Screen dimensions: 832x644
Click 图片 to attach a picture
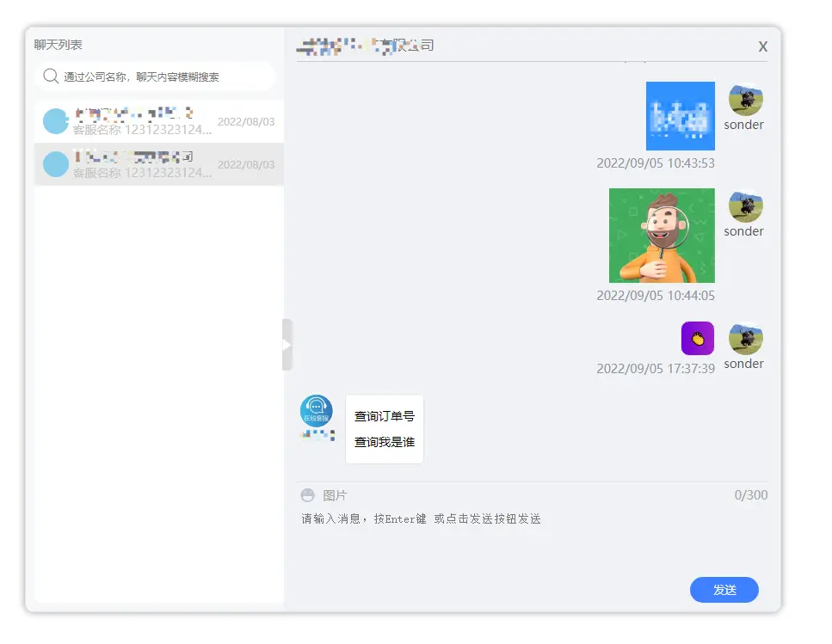click(x=335, y=495)
